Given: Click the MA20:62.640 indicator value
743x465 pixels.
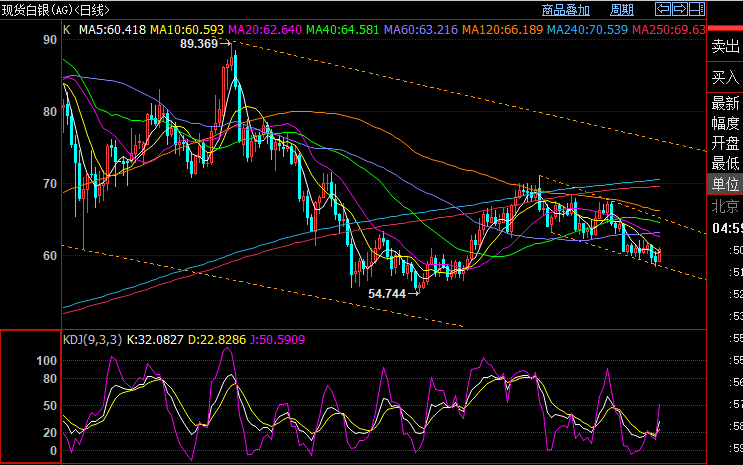Looking at the screenshot, I should pyautogui.click(x=265, y=29).
